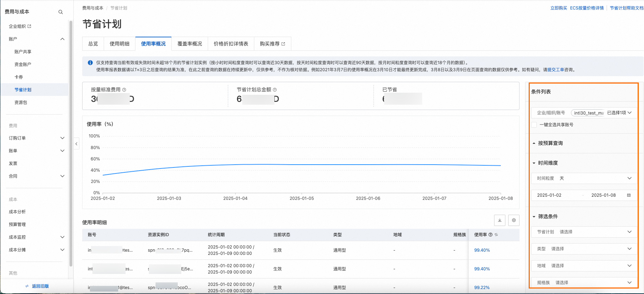This screenshot has width=644, height=294.
Task: Switch to 覆盖率概况 tab
Action: 190,44
